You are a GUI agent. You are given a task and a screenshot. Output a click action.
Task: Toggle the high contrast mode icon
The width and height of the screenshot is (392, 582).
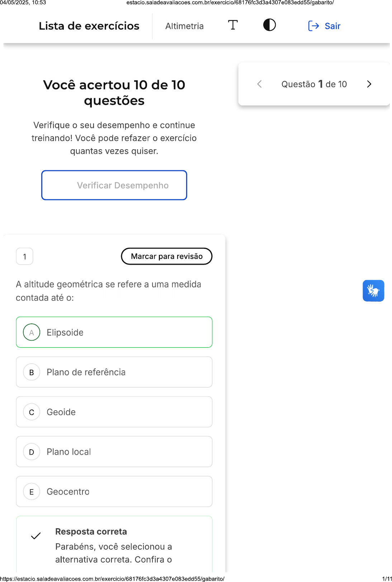[269, 25]
